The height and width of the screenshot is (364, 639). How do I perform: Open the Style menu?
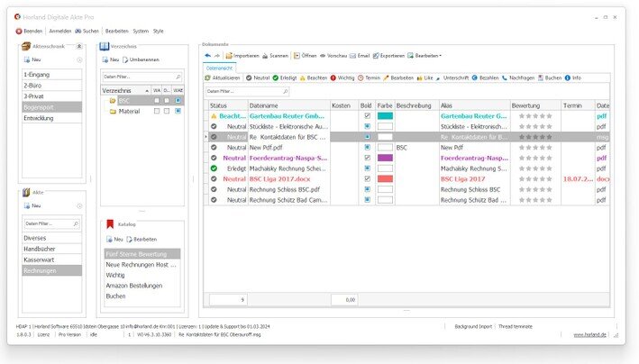[x=159, y=31]
